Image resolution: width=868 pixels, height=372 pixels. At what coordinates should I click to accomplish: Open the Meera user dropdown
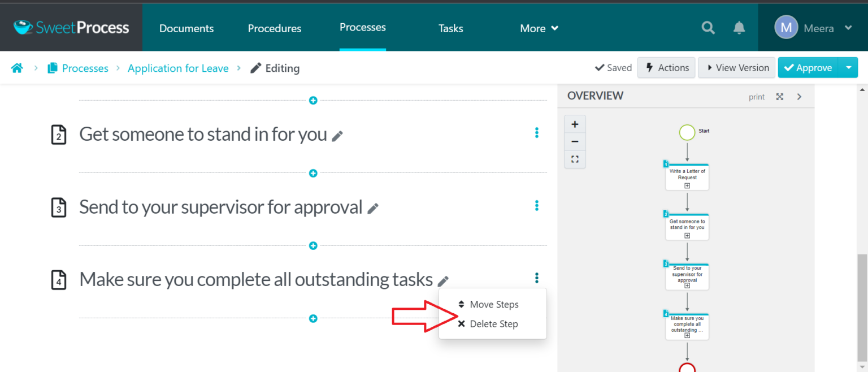(848, 28)
